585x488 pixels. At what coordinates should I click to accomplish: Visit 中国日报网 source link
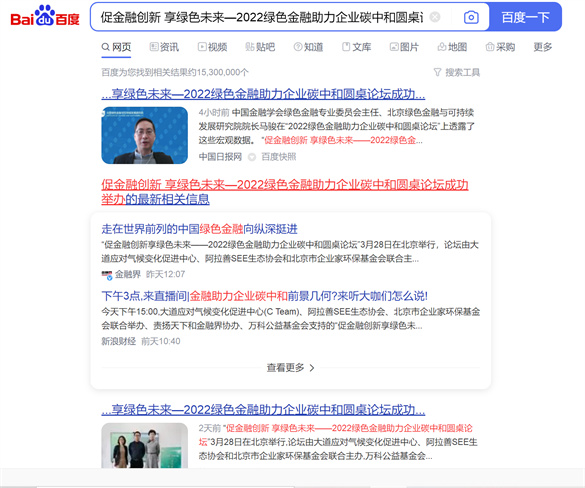pos(220,157)
